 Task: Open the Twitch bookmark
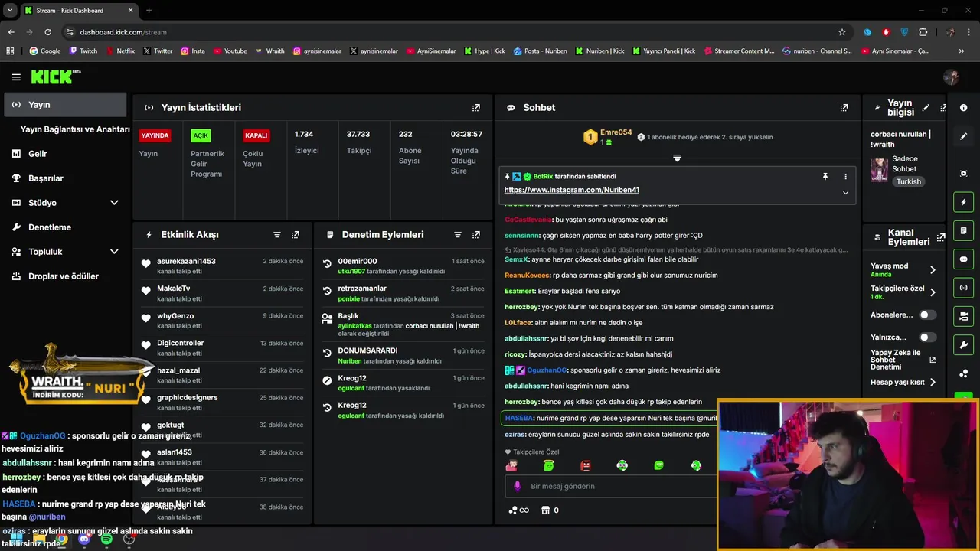pos(83,51)
